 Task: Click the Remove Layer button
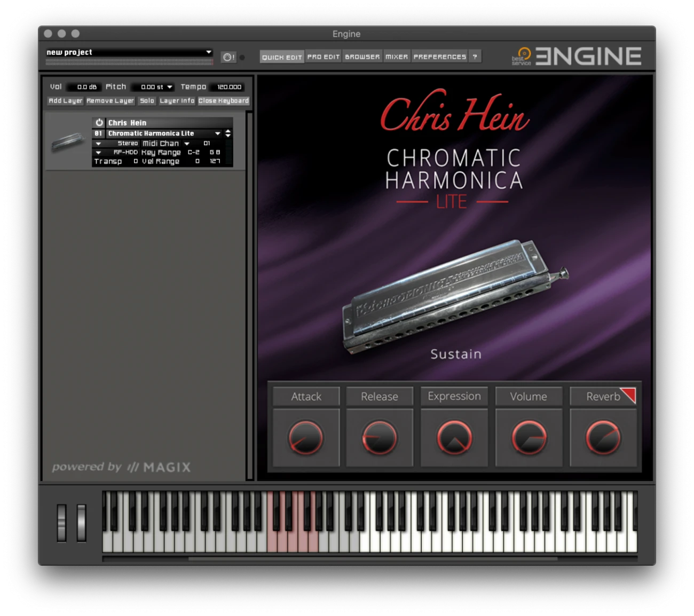[x=111, y=101]
